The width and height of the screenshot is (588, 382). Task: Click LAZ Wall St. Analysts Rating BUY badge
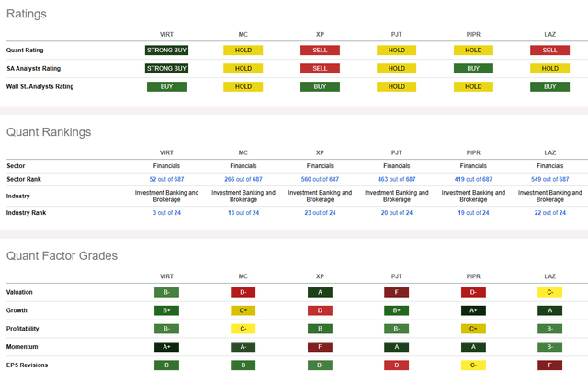tap(549, 87)
